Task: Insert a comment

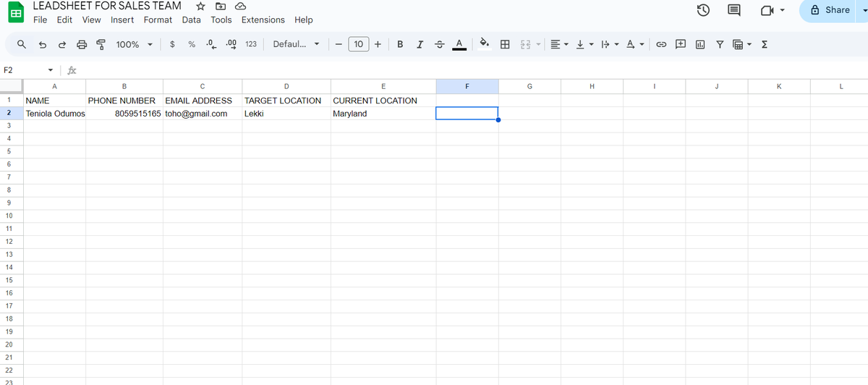Action: click(x=681, y=44)
